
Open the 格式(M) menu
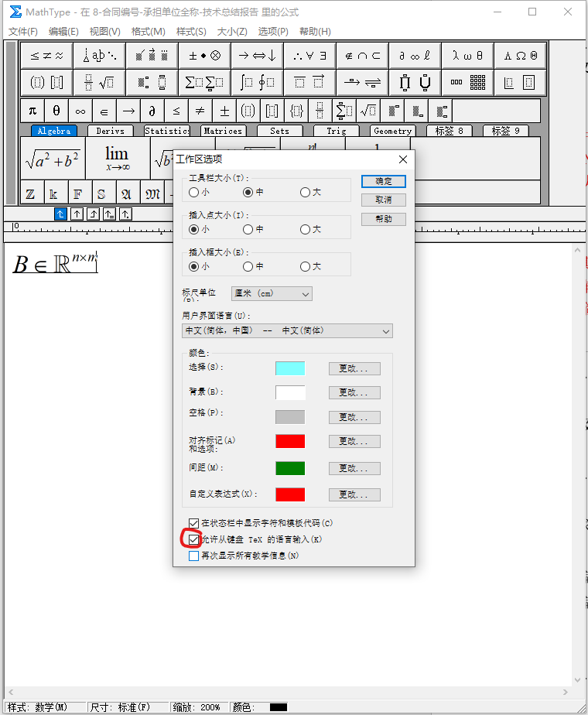pos(148,32)
